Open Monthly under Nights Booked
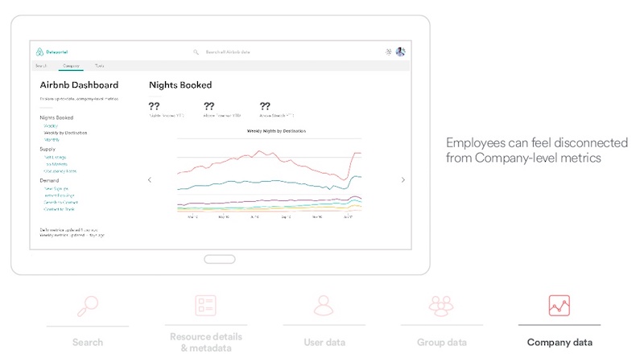 [52, 140]
